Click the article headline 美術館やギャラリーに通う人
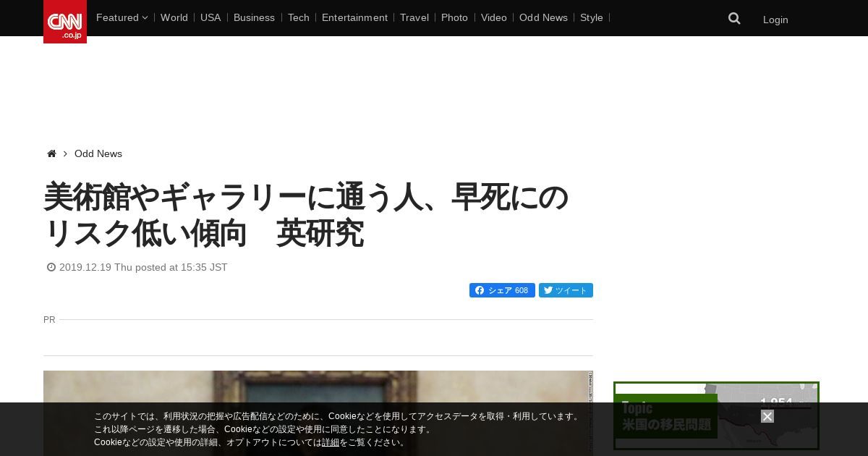868x456 pixels. pos(306,215)
